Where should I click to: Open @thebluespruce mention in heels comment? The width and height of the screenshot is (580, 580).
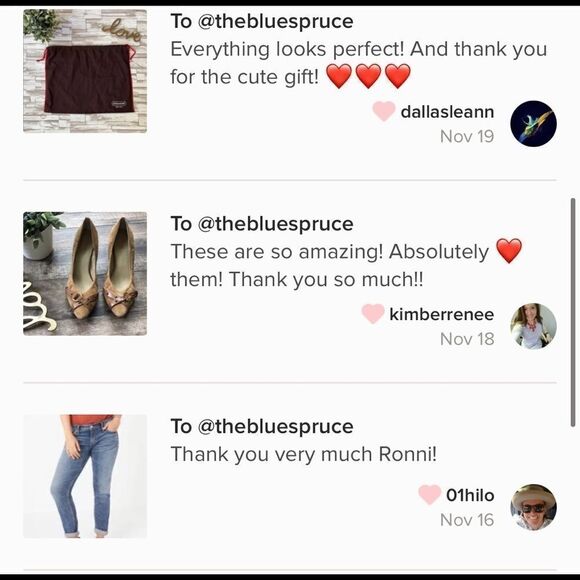(275, 224)
